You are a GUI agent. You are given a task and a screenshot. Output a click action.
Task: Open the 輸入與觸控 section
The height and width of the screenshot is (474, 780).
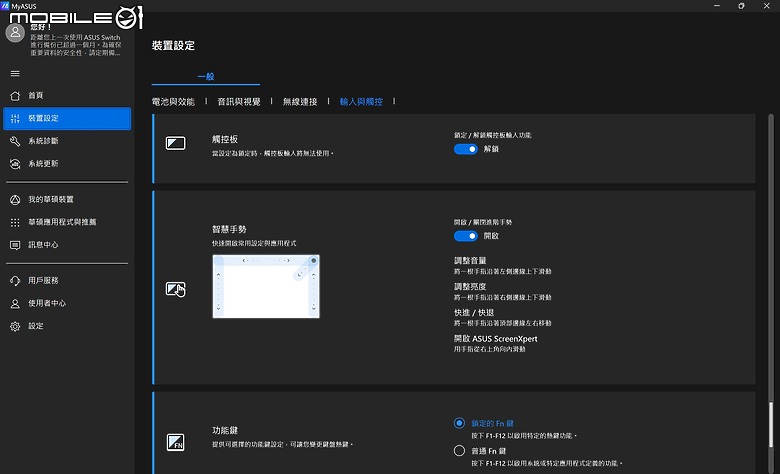pos(361,101)
